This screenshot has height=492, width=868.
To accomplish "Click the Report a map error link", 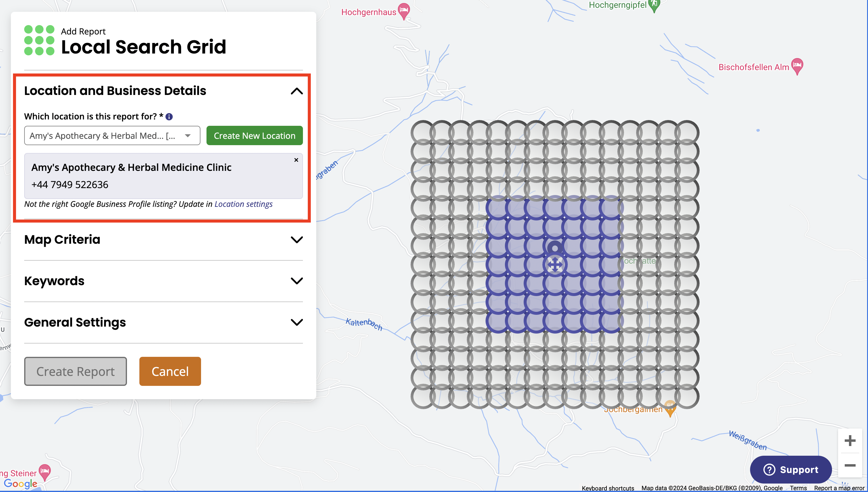I will 839,488.
